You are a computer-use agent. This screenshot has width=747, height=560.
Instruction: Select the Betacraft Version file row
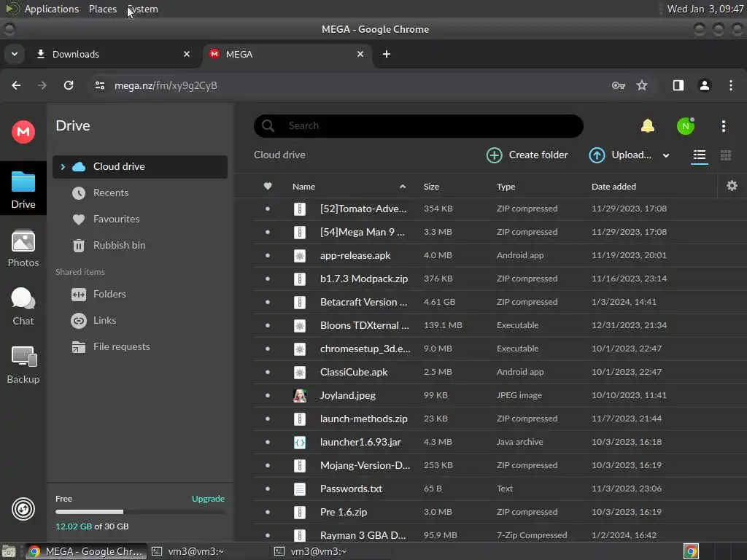click(x=499, y=302)
